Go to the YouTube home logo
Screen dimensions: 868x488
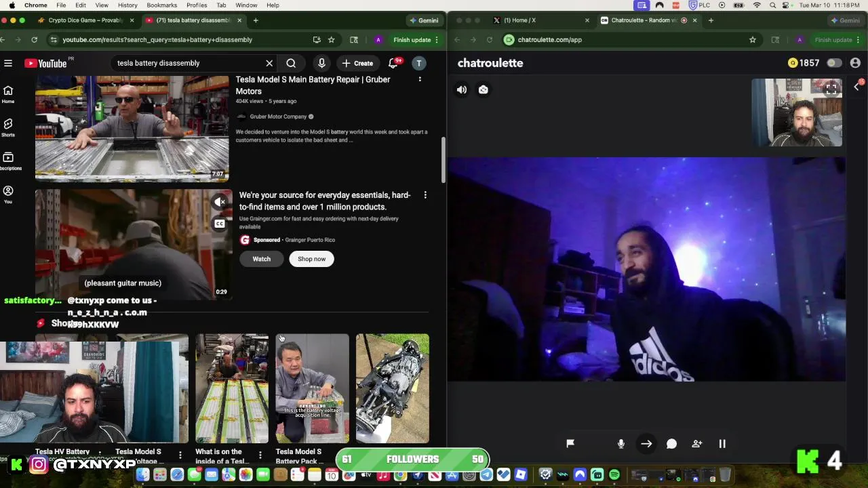click(x=45, y=63)
